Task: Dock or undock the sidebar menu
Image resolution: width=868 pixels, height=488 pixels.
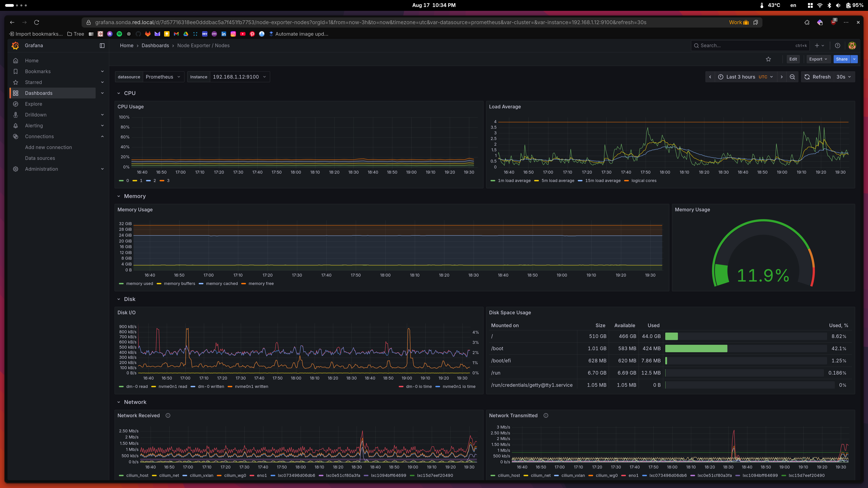Action: (102, 45)
